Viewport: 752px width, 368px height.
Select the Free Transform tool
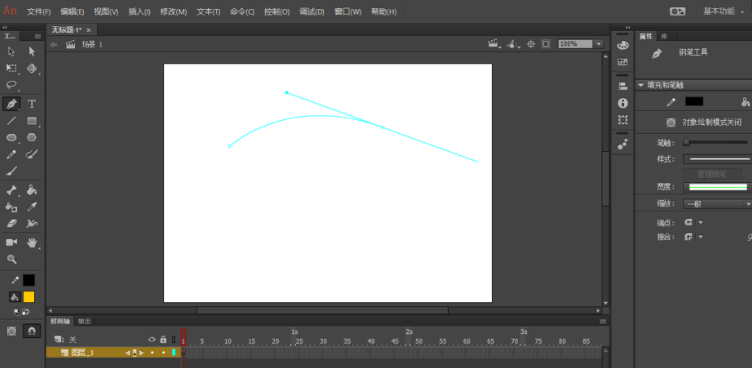12,68
